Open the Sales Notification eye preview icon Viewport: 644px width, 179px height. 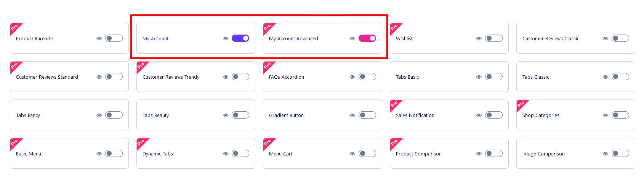(479, 115)
